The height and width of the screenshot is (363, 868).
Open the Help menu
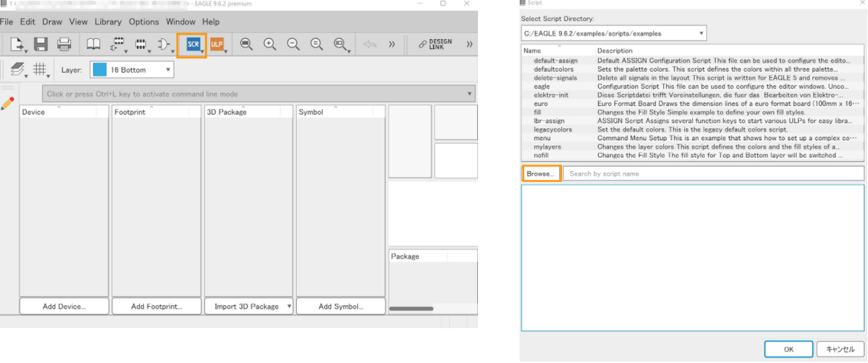[x=211, y=21]
